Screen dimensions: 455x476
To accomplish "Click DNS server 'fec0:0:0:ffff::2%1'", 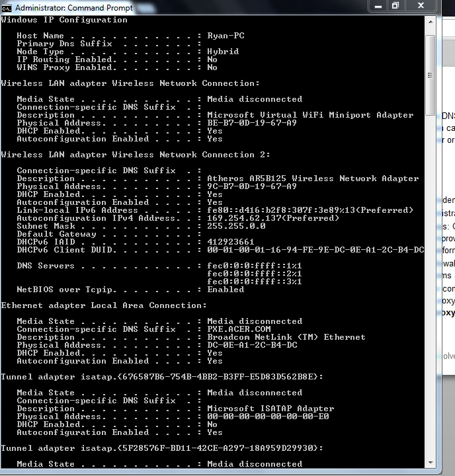I will tap(255, 274).
